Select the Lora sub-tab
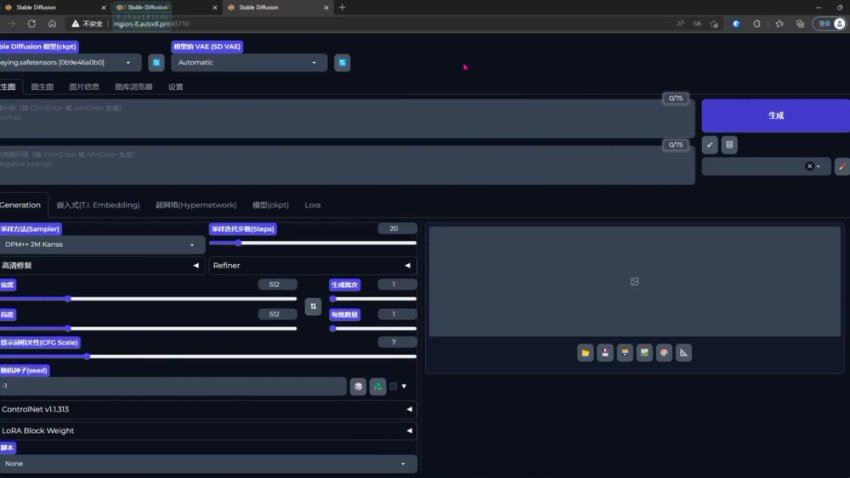 click(313, 205)
